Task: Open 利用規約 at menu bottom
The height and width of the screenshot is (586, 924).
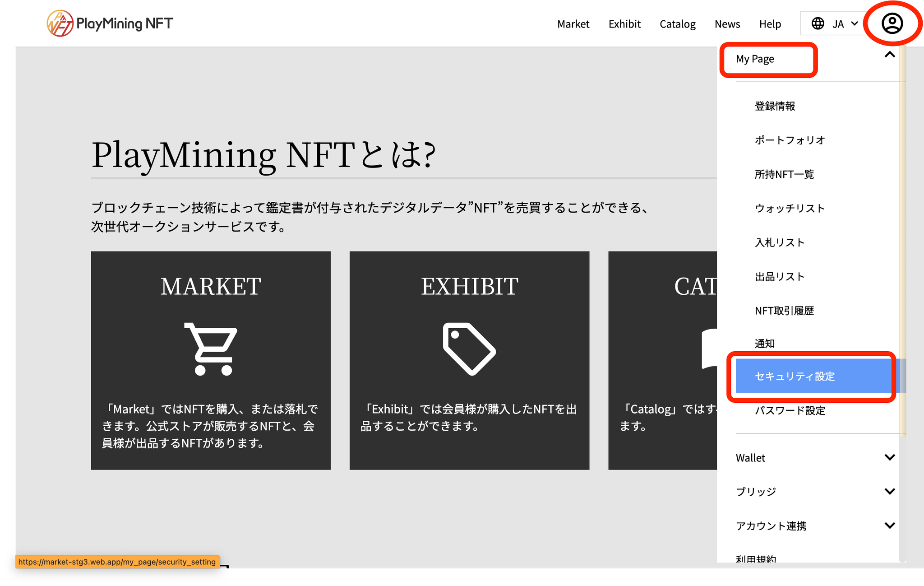Action: pos(756,559)
